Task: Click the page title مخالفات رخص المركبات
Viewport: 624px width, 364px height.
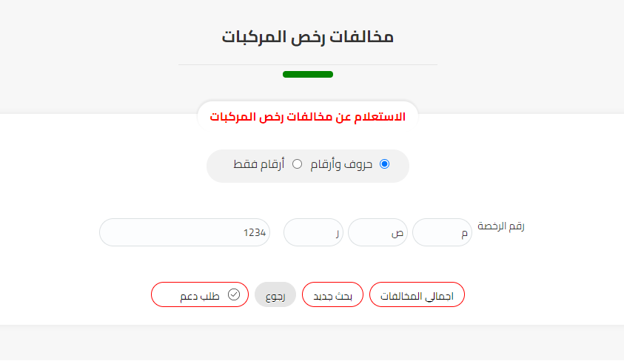Action: tap(308, 37)
